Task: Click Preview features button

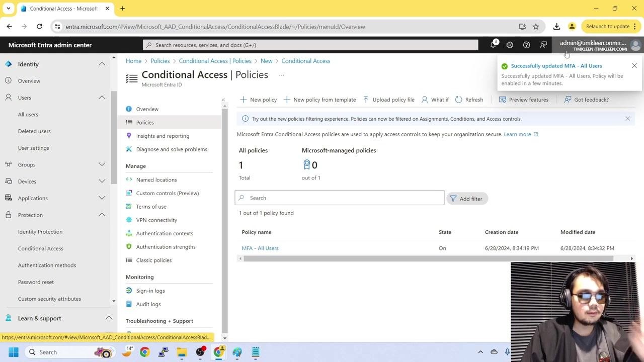Action: [523, 100]
